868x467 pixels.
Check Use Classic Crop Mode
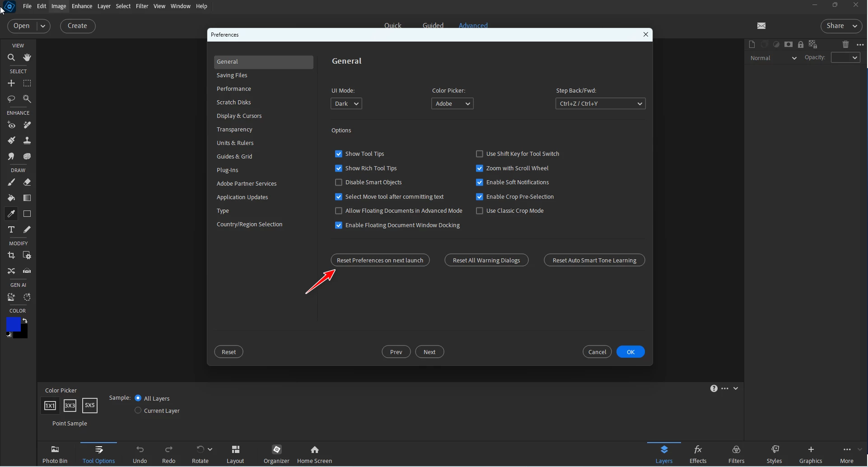480,211
